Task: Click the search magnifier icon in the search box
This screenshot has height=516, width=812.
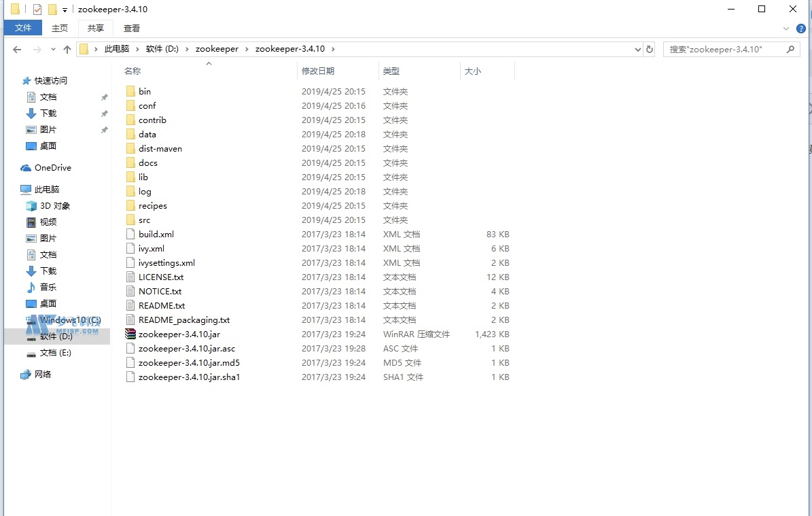Action: coord(790,48)
